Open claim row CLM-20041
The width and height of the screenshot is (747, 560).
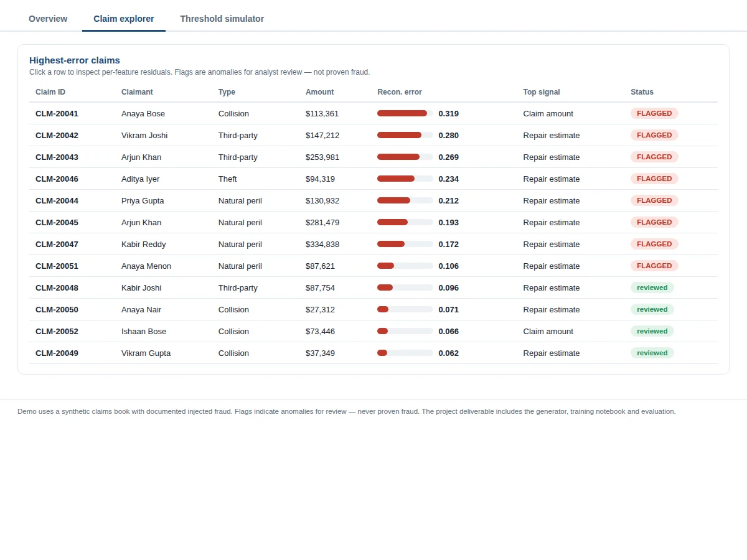pyautogui.click(x=374, y=113)
